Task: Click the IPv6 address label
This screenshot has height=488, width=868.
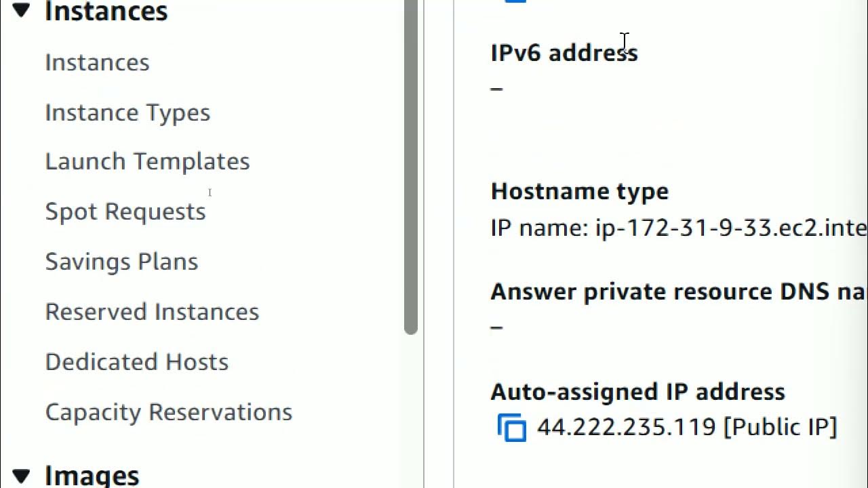Action: pos(564,53)
